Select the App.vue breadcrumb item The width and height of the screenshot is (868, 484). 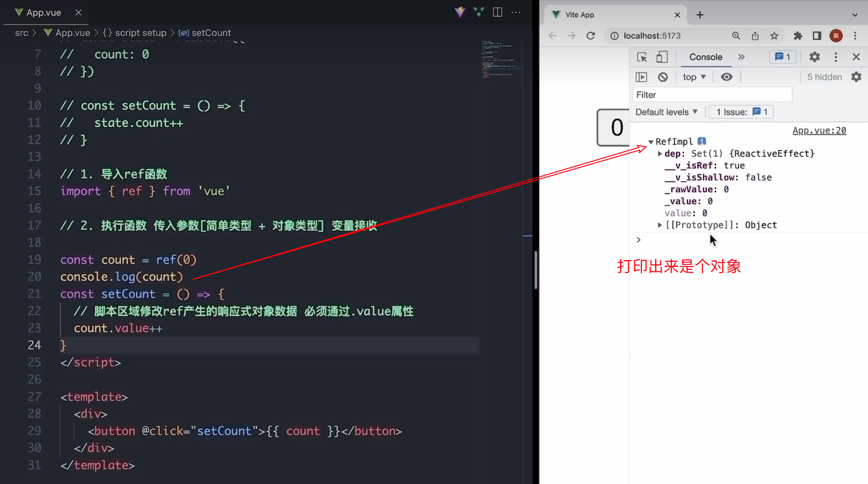click(67, 33)
